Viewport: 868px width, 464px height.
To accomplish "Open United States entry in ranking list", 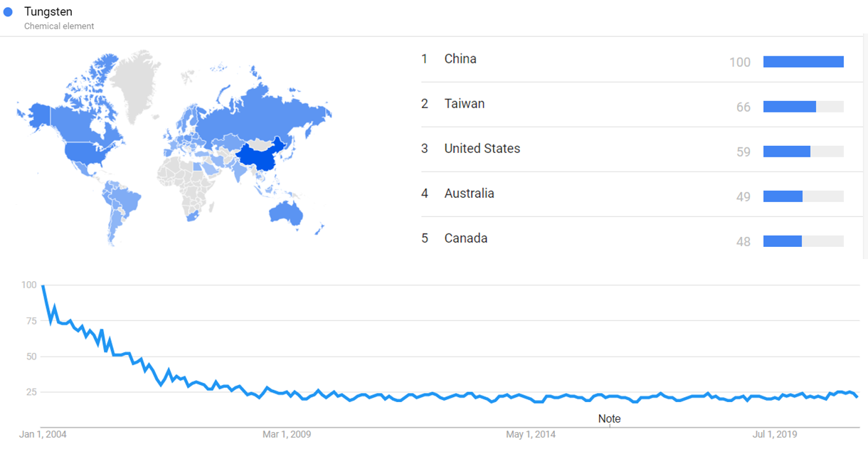I will coord(482,149).
